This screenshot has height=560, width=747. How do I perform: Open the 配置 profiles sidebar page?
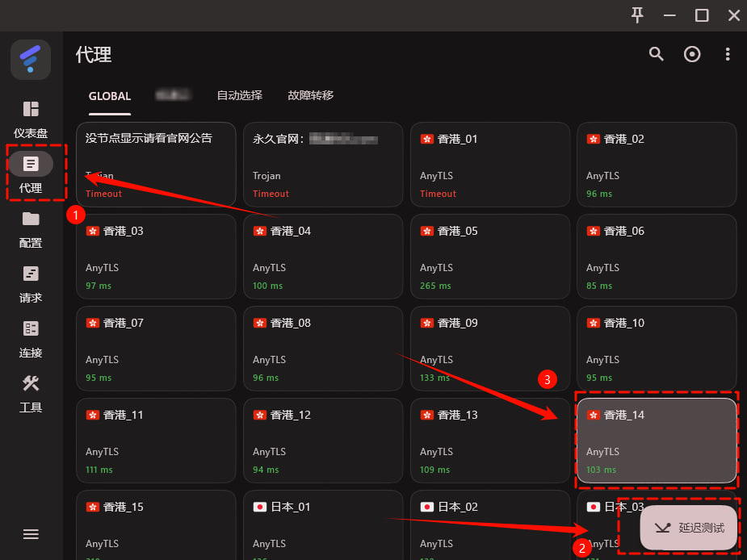pyautogui.click(x=31, y=229)
